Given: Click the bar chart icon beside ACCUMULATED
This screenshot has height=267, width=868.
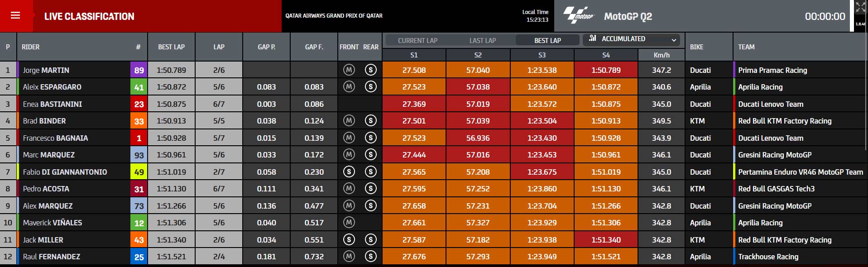Looking at the screenshot, I should tap(592, 38).
